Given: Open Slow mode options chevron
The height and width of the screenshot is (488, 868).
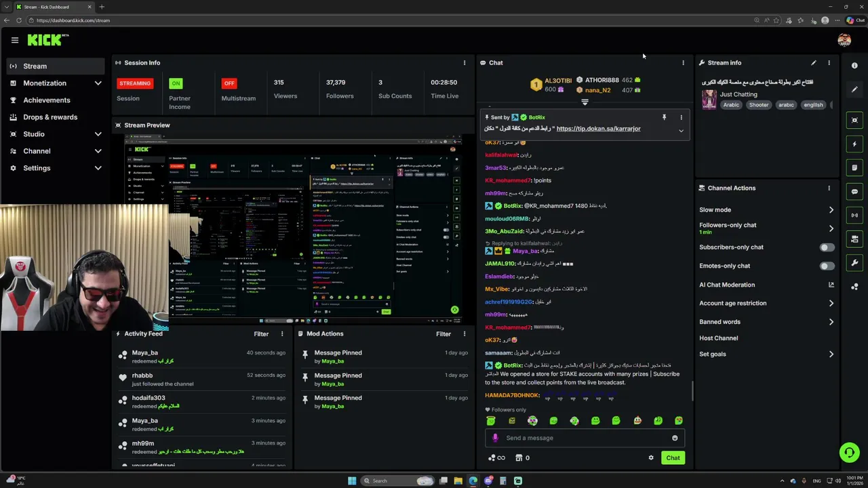Looking at the screenshot, I should click(x=831, y=210).
